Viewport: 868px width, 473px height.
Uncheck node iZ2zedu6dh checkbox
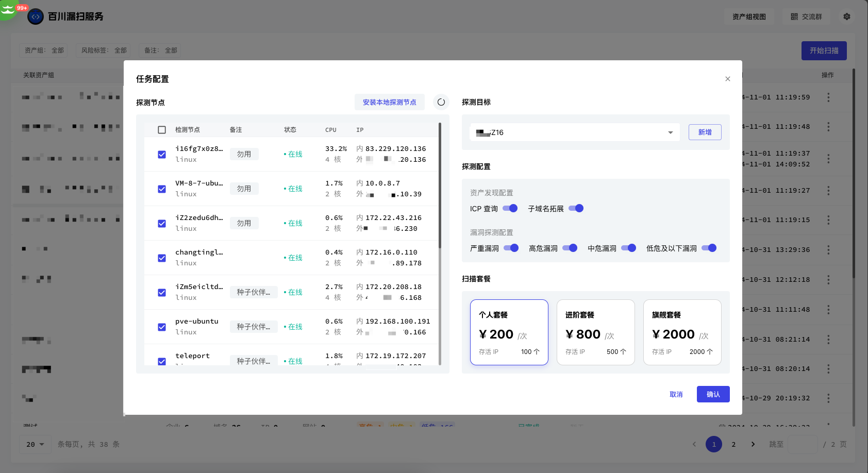[162, 224]
